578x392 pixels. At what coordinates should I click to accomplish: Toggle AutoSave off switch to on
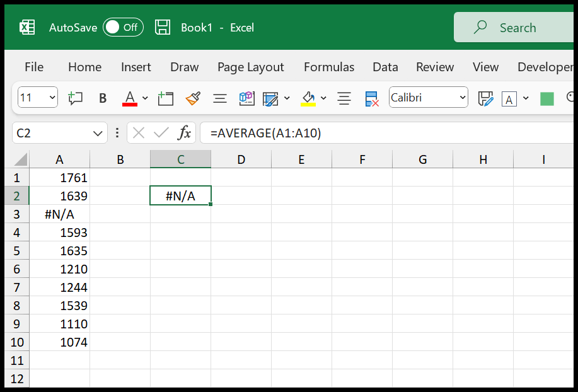(123, 27)
